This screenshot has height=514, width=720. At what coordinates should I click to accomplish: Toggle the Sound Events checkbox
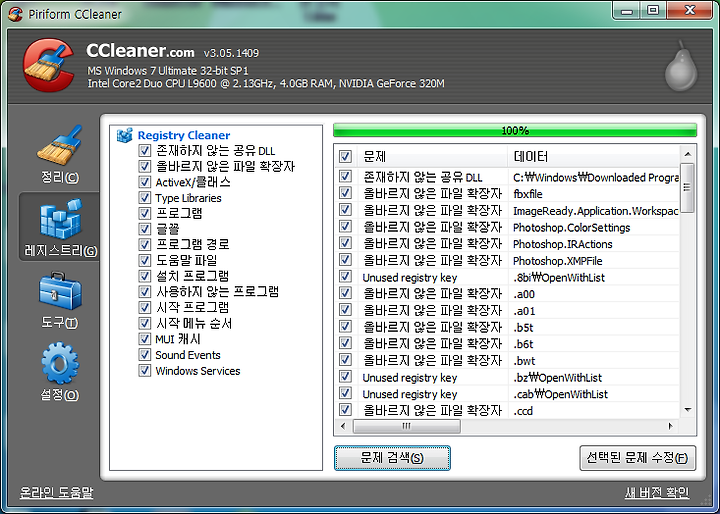click(x=145, y=355)
